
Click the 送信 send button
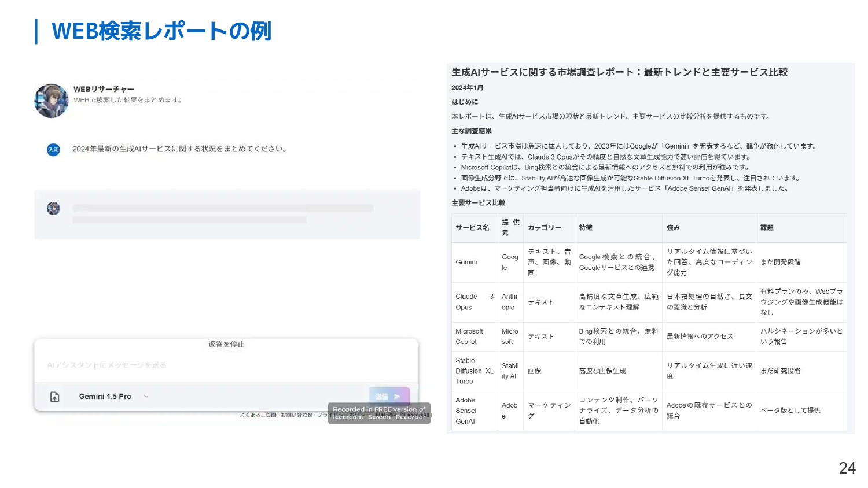point(389,396)
